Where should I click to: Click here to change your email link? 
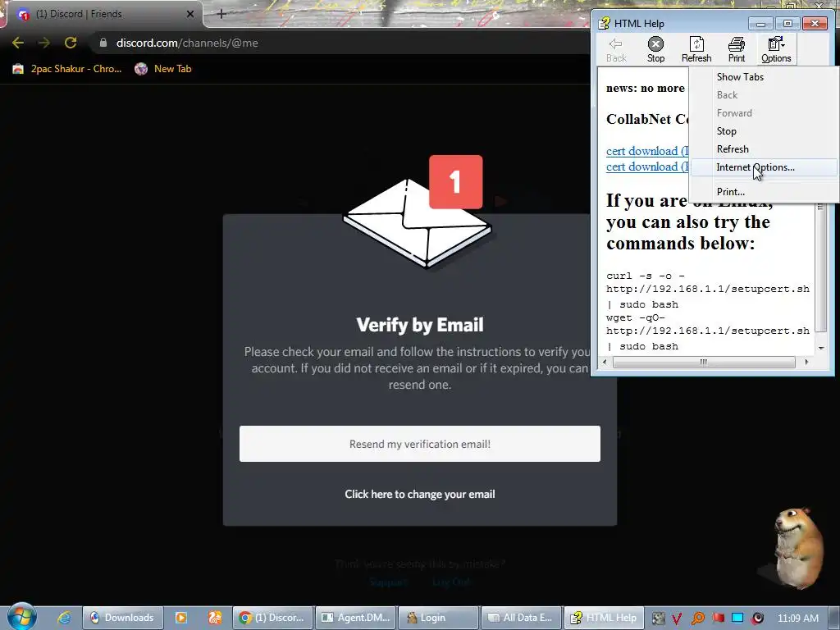click(x=419, y=494)
